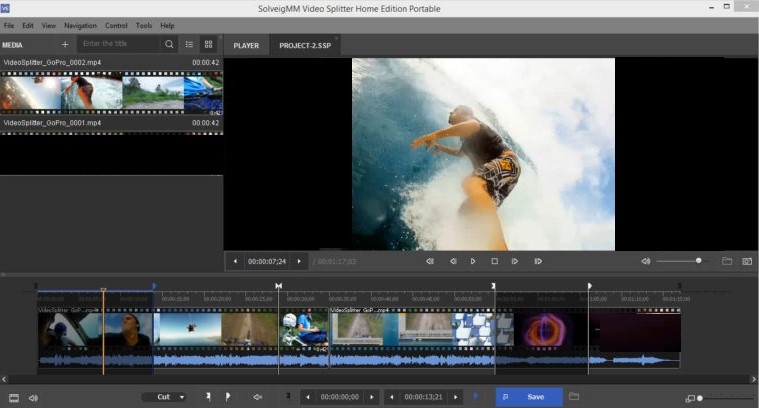759x408 pixels.
Task: Click the end time field 00:00:13;21
Action: [424, 397]
